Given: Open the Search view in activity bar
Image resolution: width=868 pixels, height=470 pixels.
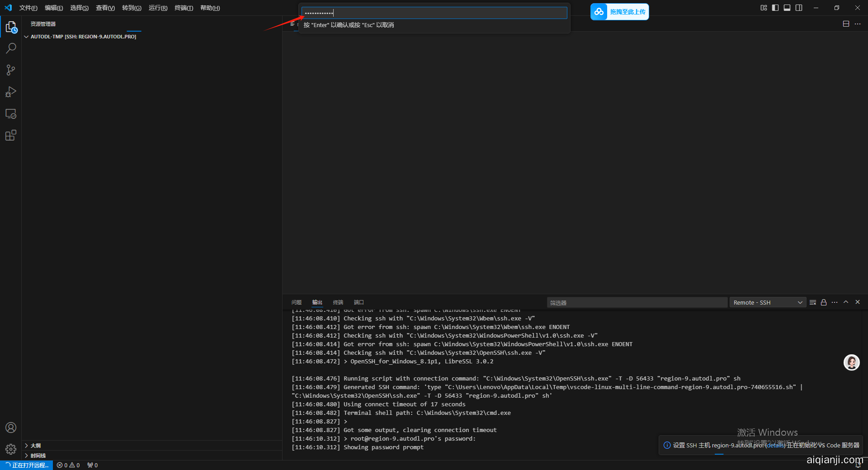Looking at the screenshot, I should pyautogui.click(x=11, y=48).
